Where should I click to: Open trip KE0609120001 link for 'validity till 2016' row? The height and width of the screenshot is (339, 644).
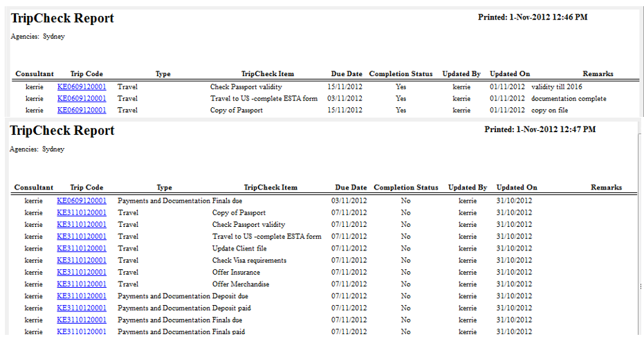coord(82,87)
